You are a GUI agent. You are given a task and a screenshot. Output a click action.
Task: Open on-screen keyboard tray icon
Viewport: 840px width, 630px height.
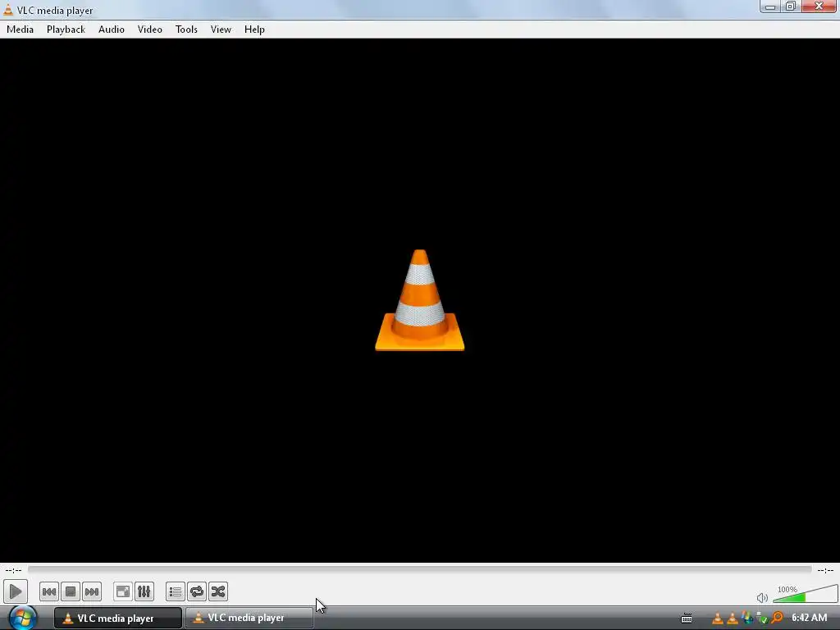(x=687, y=619)
